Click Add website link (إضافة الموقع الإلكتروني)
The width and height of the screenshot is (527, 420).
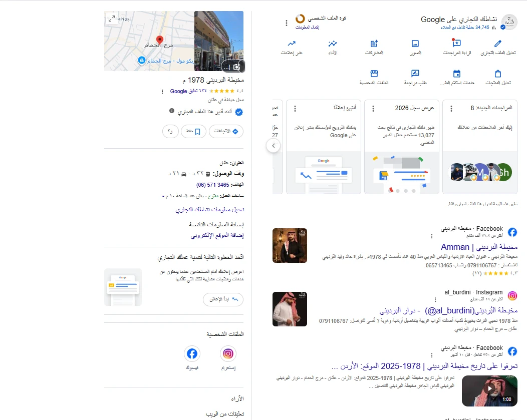tap(217, 235)
